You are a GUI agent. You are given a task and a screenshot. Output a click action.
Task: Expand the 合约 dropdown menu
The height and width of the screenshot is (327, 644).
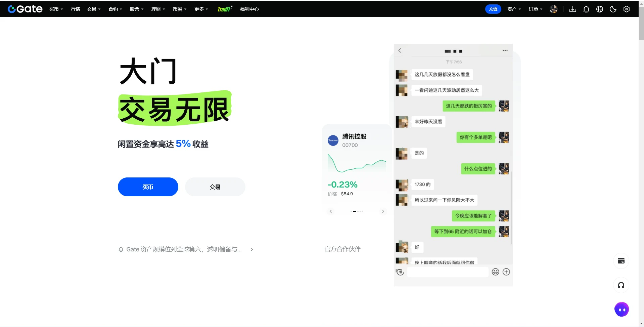(115, 9)
